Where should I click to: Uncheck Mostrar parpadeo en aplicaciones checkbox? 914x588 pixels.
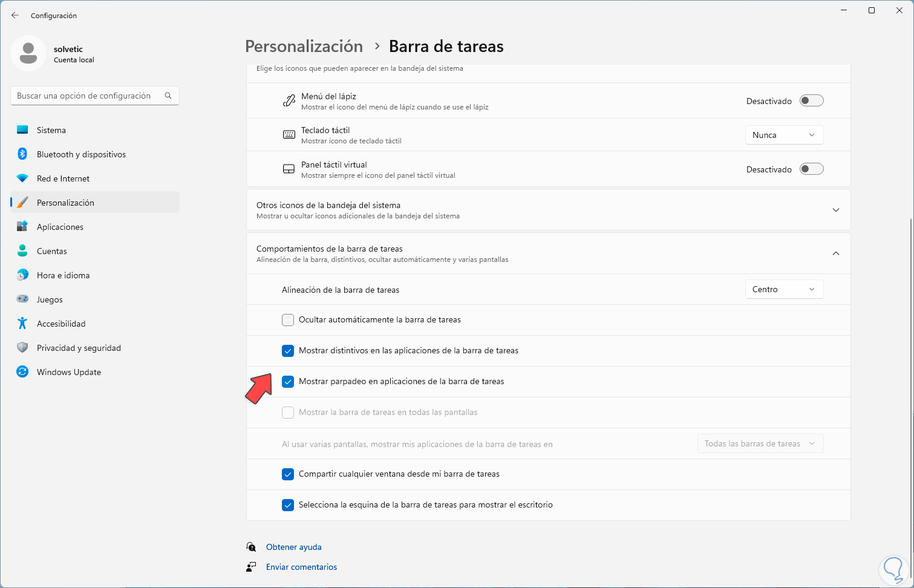click(x=288, y=382)
